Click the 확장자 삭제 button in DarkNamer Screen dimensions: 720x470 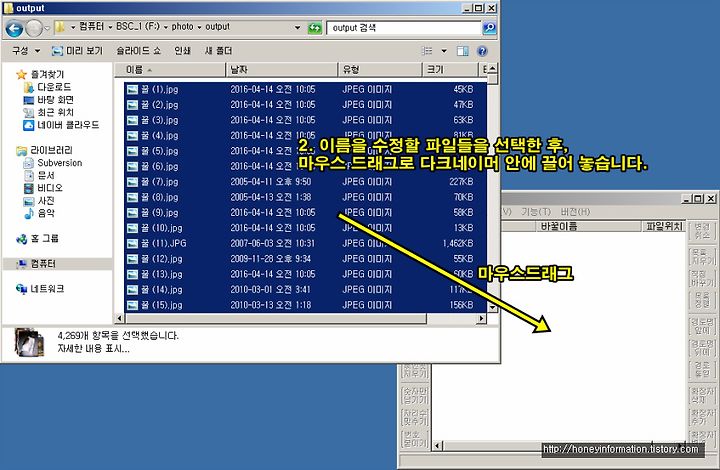702,395
